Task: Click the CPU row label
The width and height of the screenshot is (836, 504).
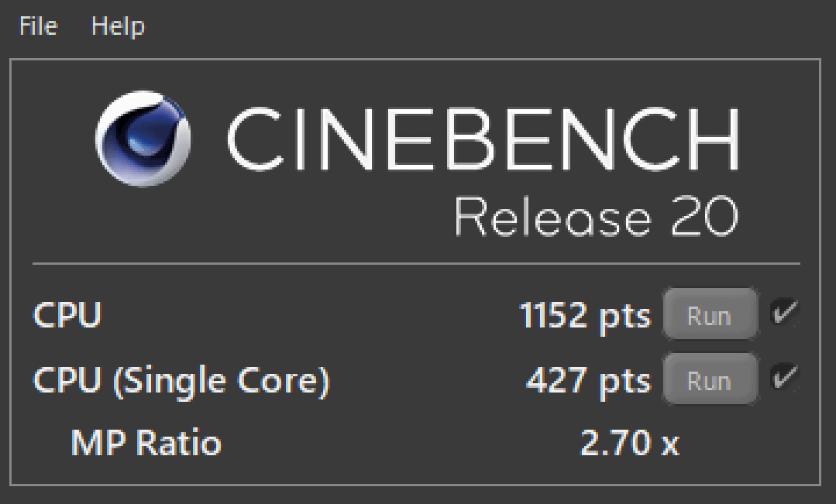Action: click(x=67, y=314)
